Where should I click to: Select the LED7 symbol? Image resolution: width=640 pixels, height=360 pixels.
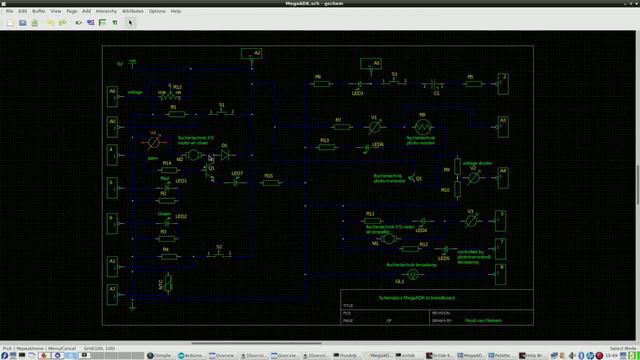pyautogui.click(x=236, y=182)
